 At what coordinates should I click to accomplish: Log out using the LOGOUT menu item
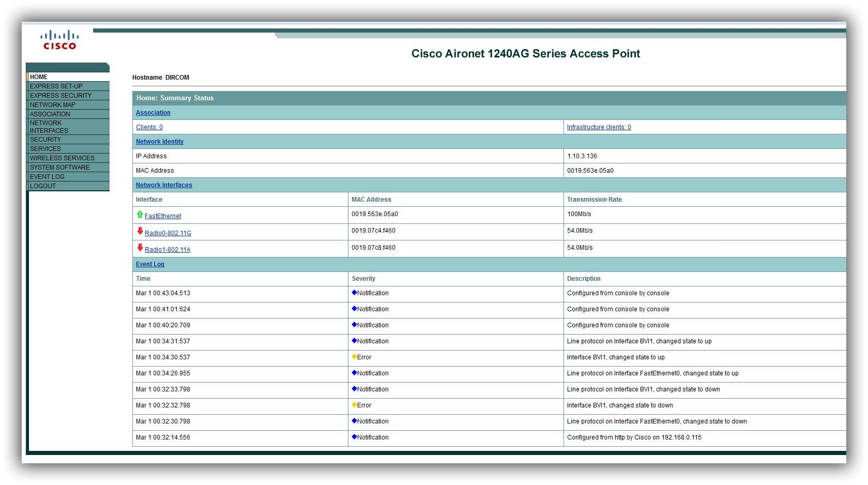point(43,186)
